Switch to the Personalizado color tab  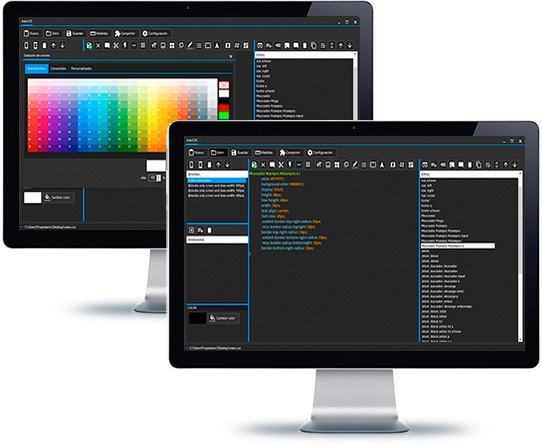[82, 69]
